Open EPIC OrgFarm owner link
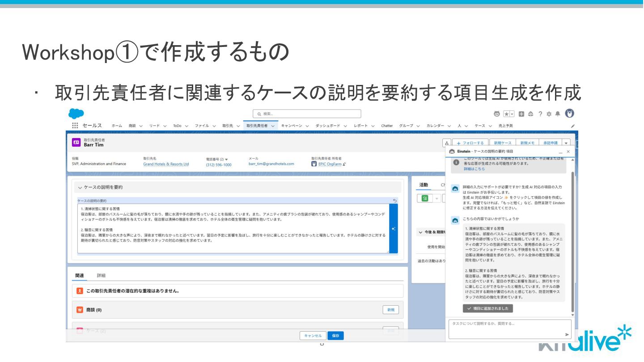This screenshot has height=362, width=644. 330,164
